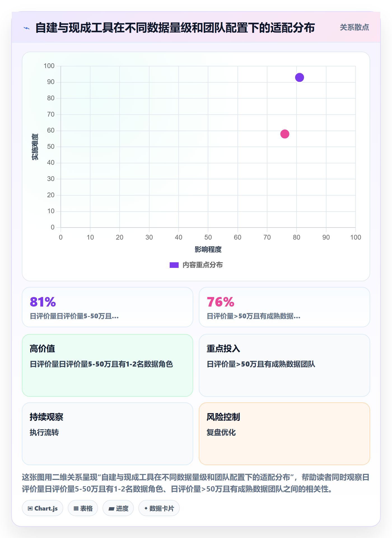
Task: Click the bar icon in the 进度 chip
Action: 111,509
